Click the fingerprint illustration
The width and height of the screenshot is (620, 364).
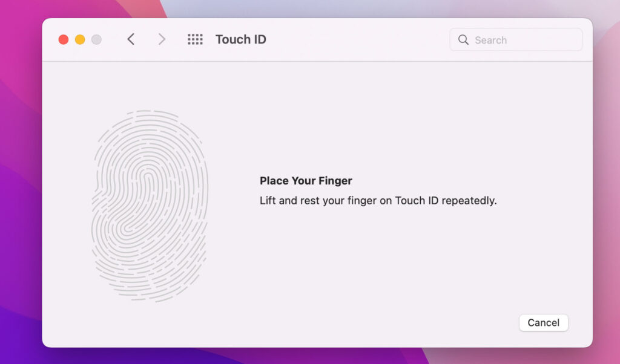[x=150, y=206]
